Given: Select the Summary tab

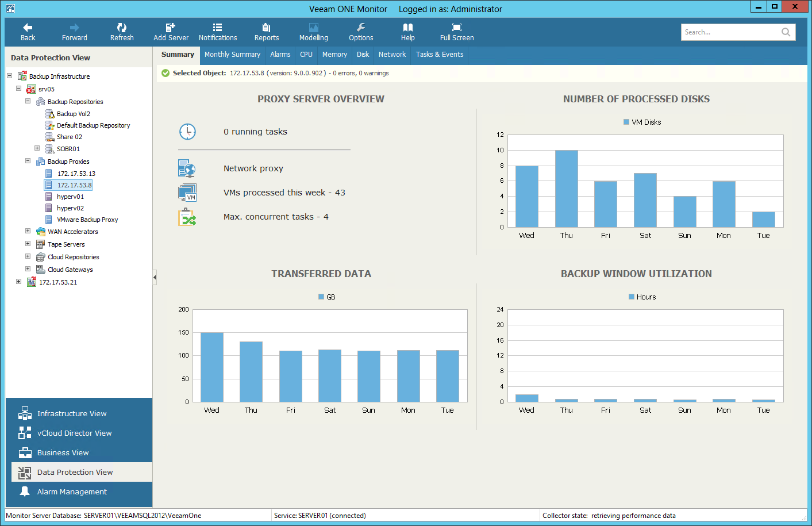Looking at the screenshot, I should coord(178,55).
